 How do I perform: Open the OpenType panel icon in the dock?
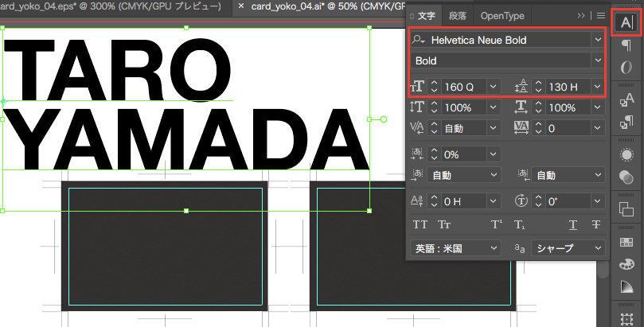tap(626, 68)
